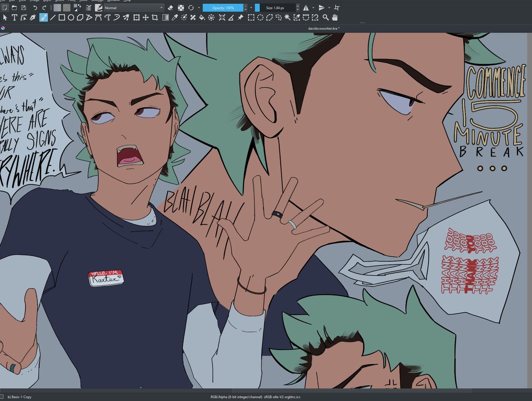
Task: Select the Crop tool
Action: pyautogui.click(x=155, y=18)
